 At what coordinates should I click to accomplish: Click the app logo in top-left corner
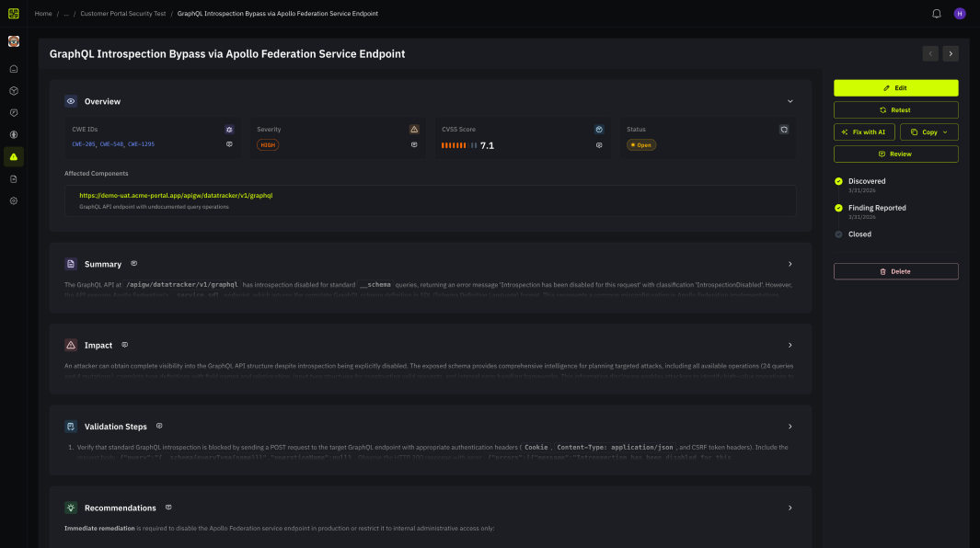[13, 13]
